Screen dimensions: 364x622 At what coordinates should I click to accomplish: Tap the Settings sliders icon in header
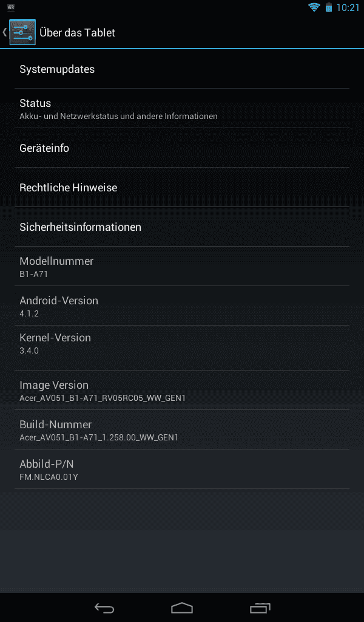22,32
